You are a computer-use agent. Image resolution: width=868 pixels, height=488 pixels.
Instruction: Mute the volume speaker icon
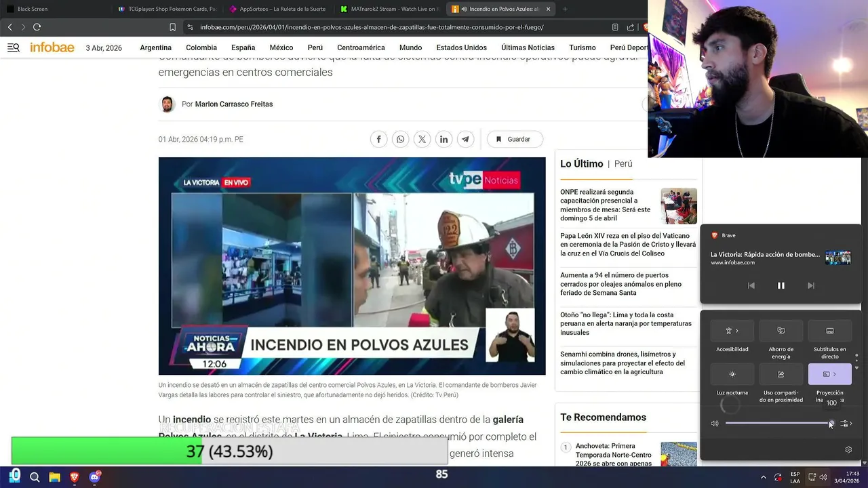(x=715, y=424)
